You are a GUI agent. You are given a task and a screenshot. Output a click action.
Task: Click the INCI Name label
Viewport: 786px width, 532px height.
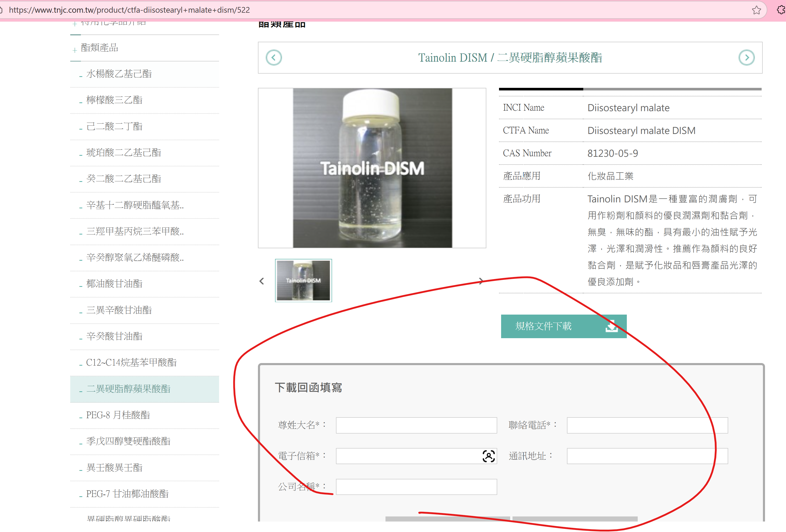click(x=524, y=108)
